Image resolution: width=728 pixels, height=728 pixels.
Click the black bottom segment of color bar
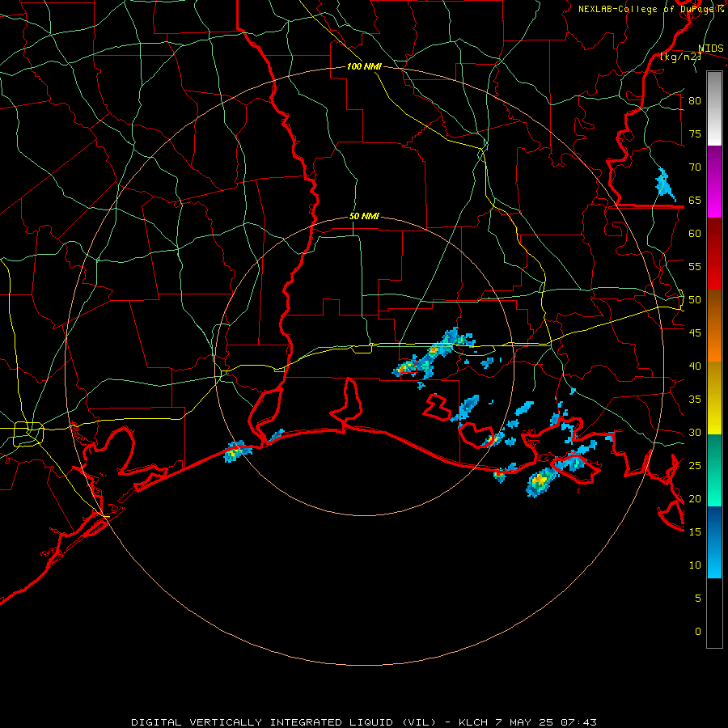714,613
